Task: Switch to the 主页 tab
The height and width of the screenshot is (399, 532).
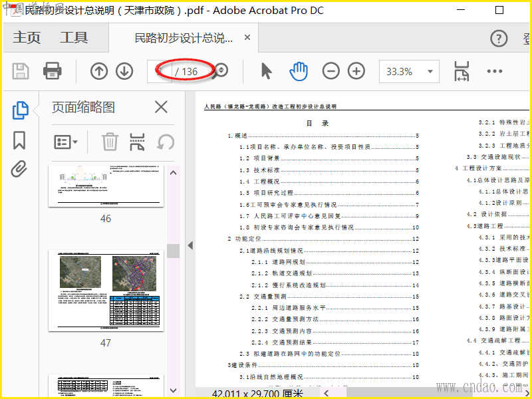Action: click(x=27, y=37)
